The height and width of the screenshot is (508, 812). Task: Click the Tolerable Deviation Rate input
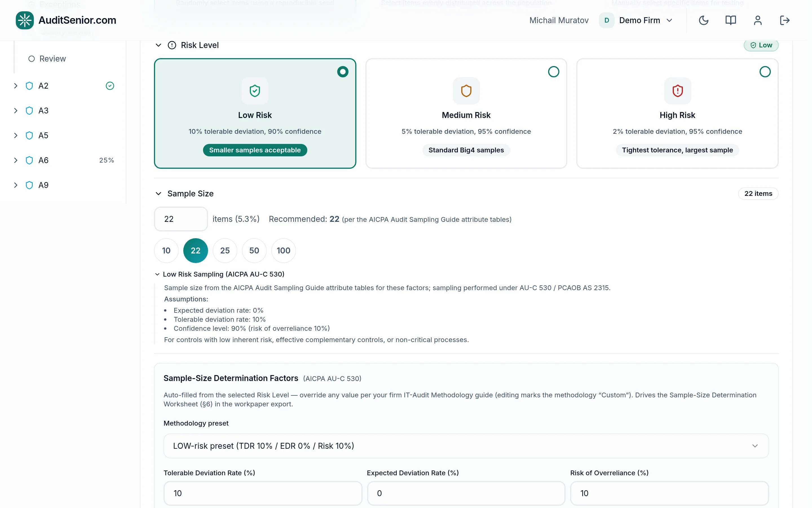[263, 493]
